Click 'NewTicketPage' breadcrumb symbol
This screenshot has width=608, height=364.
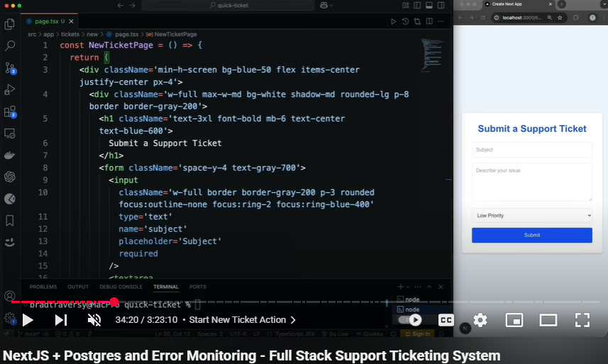pos(175,34)
